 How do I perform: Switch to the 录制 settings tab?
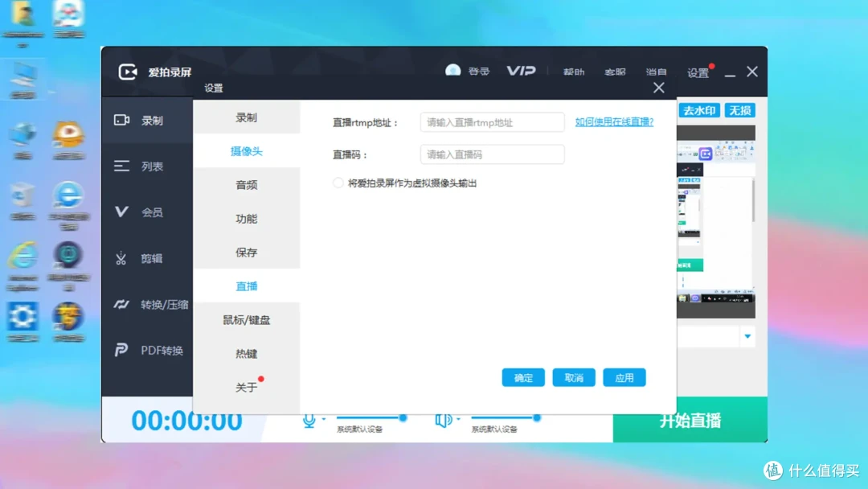[247, 117]
